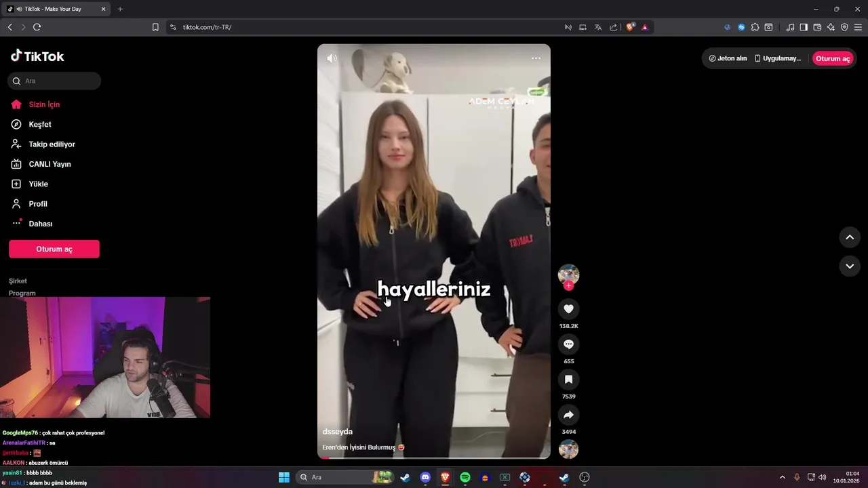The height and width of the screenshot is (488, 868).
Task: Show hidden system tray icons
Action: click(782, 477)
